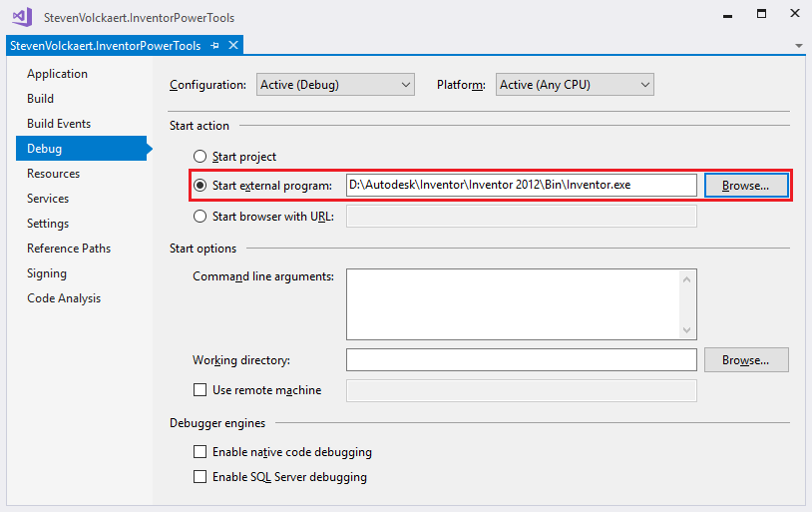Open the Resources page
This screenshot has height=512, width=812.
click(53, 173)
